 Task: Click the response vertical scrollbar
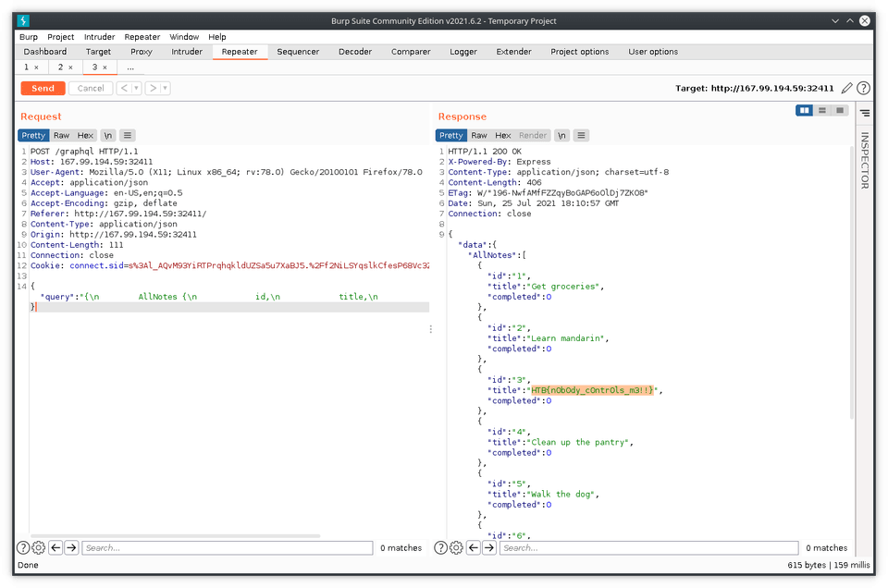click(852, 283)
